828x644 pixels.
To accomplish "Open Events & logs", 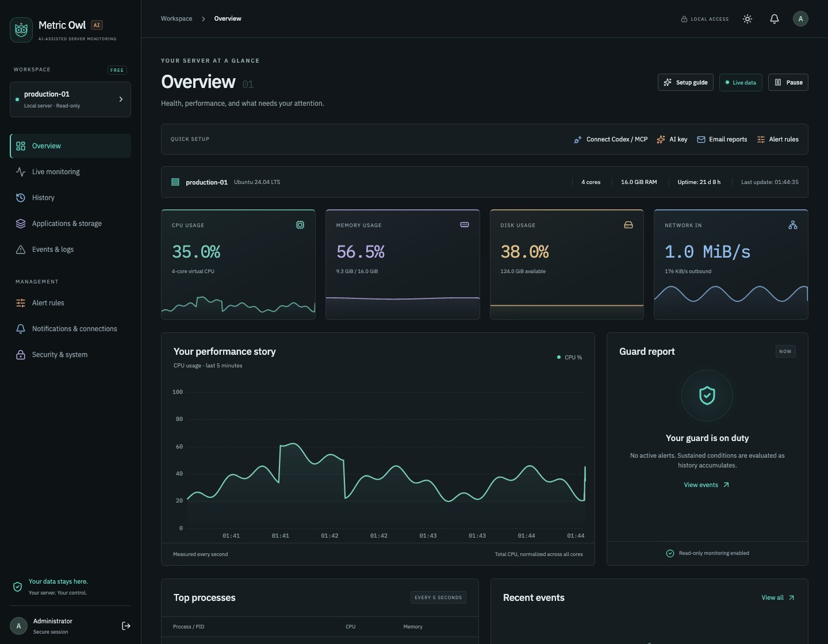I will coord(70,250).
